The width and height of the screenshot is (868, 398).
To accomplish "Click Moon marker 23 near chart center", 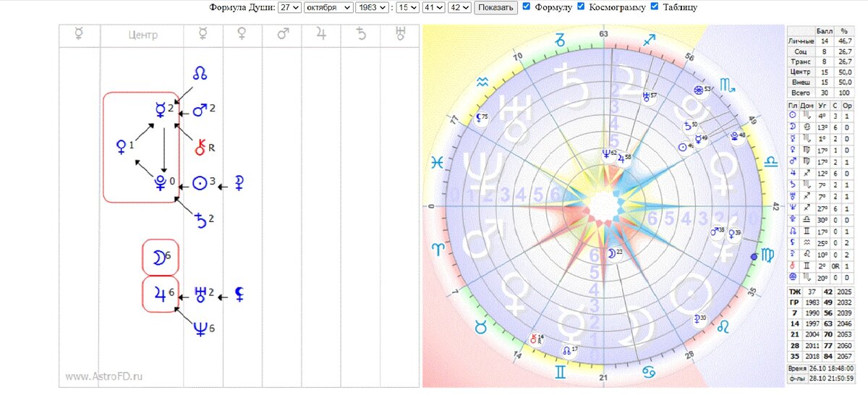I will pos(614,253).
